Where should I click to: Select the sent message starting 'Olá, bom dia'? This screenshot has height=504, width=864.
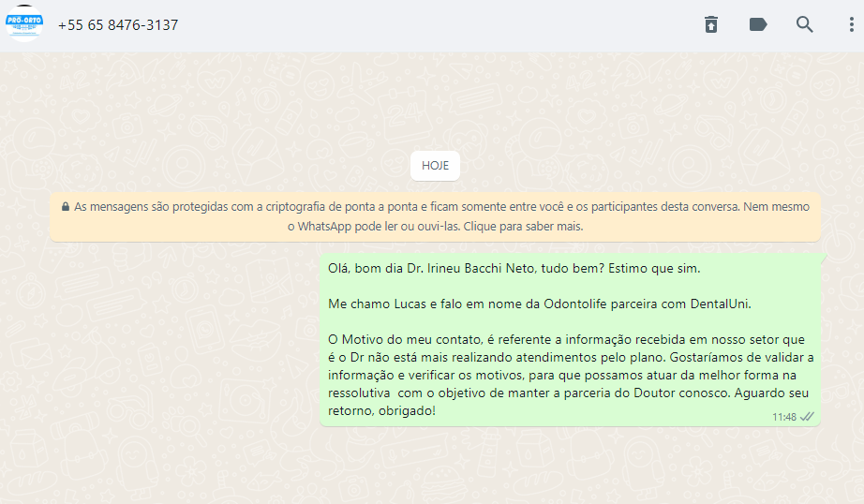pos(571,339)
